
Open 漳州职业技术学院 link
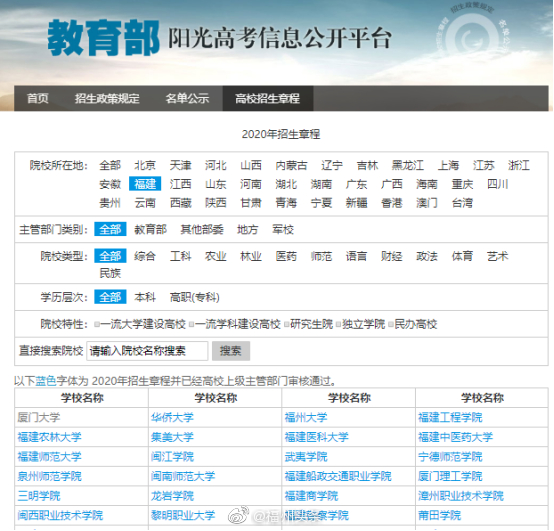461,496
